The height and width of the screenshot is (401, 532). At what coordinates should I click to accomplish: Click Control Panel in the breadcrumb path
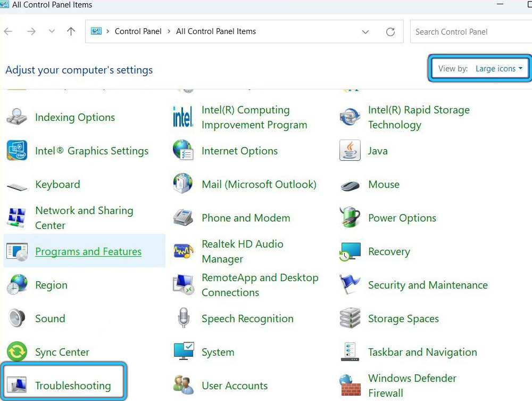click(x=138, y=31)
